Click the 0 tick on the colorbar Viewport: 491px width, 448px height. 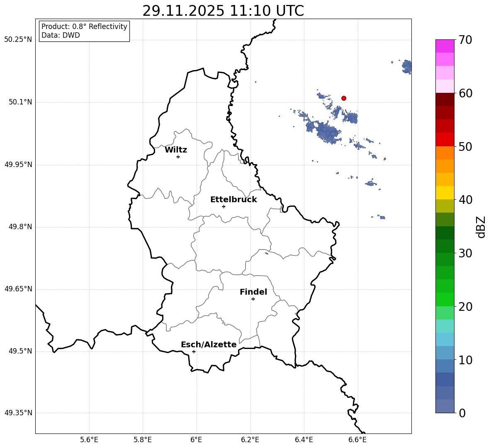(x=462, y=413)
